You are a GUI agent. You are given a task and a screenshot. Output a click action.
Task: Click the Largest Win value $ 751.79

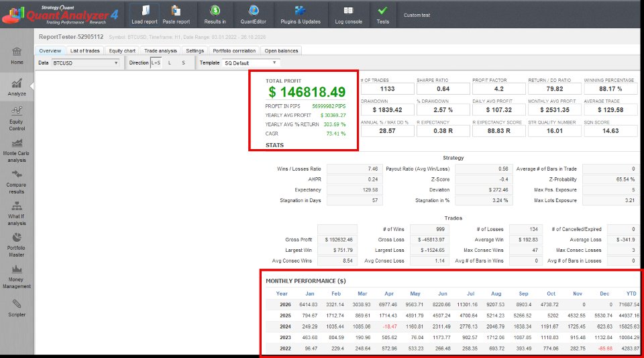pyautogui.click(x=337, y=251)
